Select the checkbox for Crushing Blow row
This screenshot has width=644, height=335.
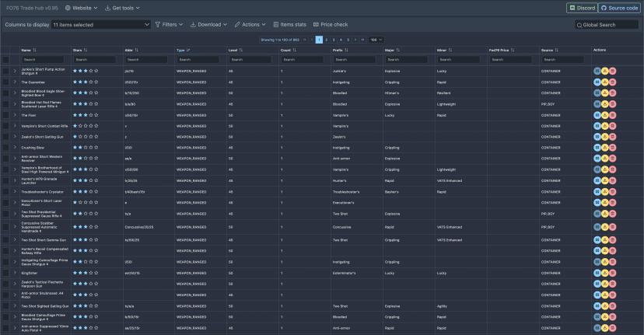pyautogui.click(x=5, y=148)
